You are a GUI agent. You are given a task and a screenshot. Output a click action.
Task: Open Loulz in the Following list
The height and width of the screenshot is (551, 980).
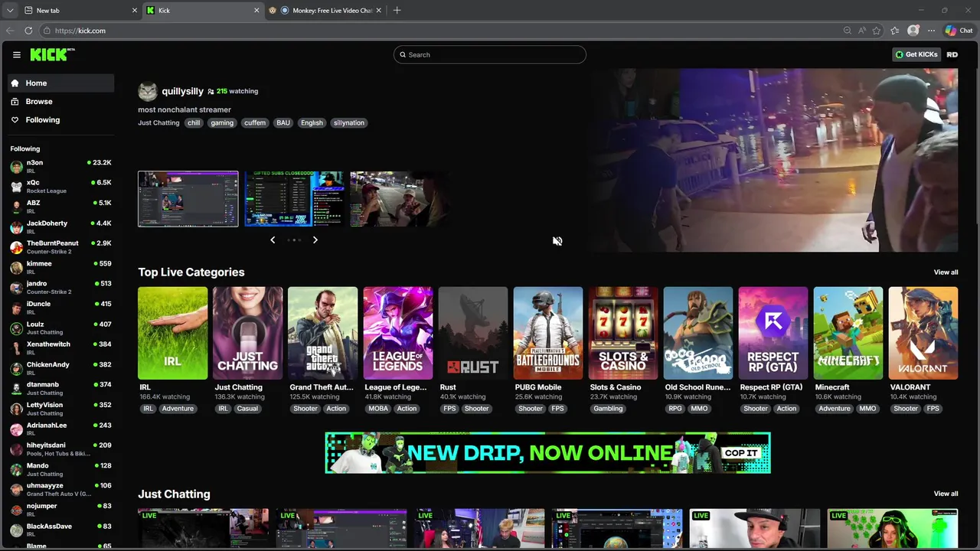[61, 328]
